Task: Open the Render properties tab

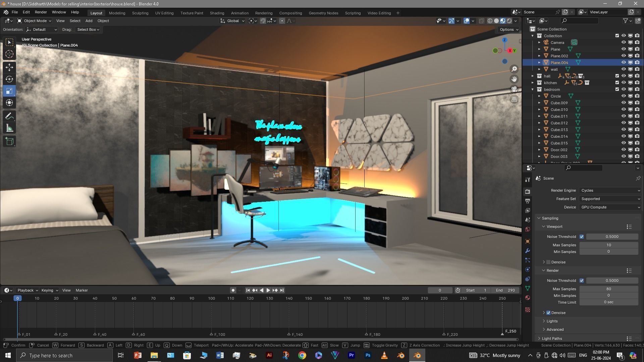Action: [528, 191]
